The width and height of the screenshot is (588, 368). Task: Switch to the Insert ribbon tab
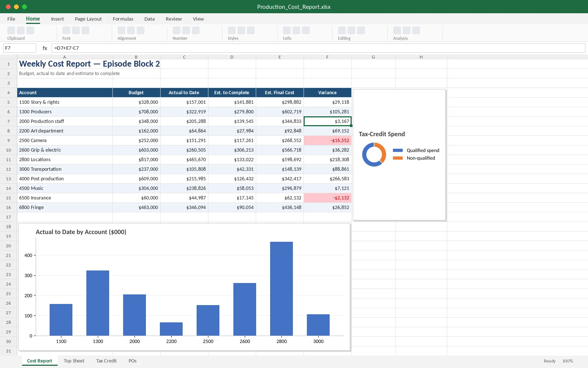pyautogui.click(x=57, y=19)
